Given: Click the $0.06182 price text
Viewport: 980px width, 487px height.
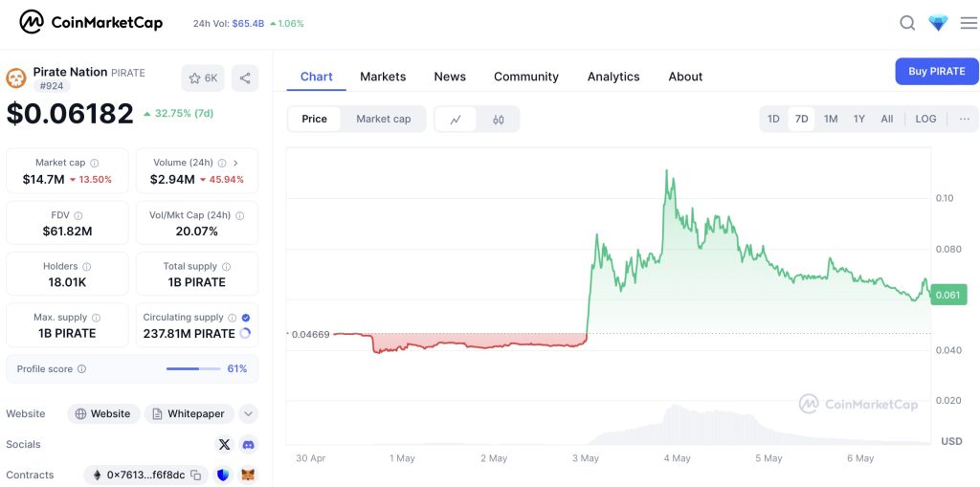Looking at the screenshot, I should point(70,114).
